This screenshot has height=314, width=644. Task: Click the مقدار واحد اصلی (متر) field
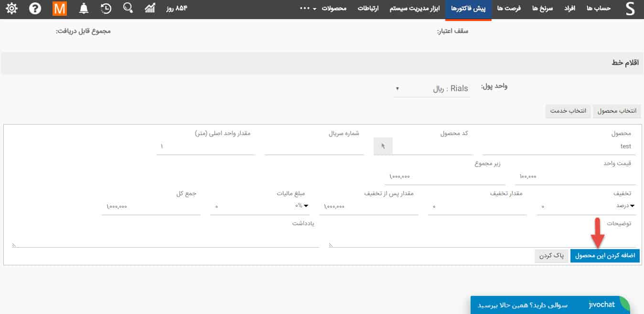coord(205,147)
